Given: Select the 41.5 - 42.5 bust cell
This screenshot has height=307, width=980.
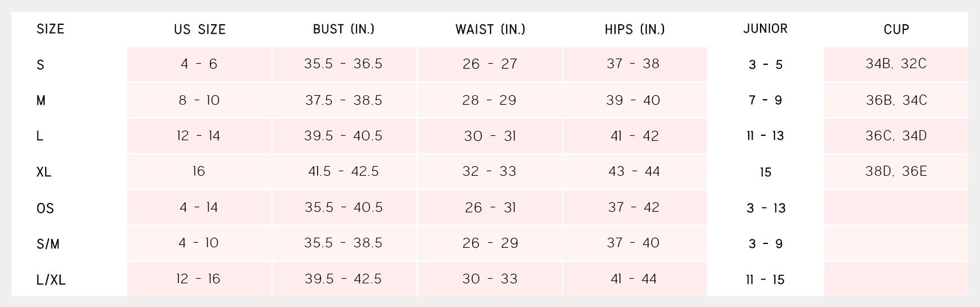Looking at the screenshot, I should (344, 171).
